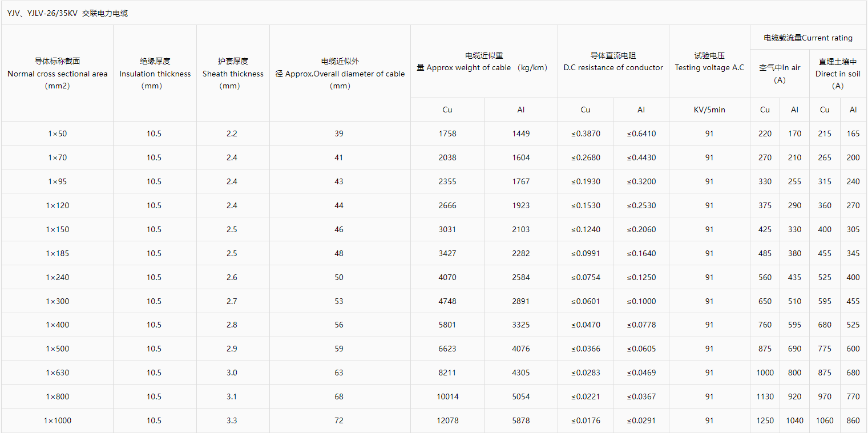Click the 直埋土壤中 Direct in soil subheader
The image size is (868, 433).
tap(838, 74)
